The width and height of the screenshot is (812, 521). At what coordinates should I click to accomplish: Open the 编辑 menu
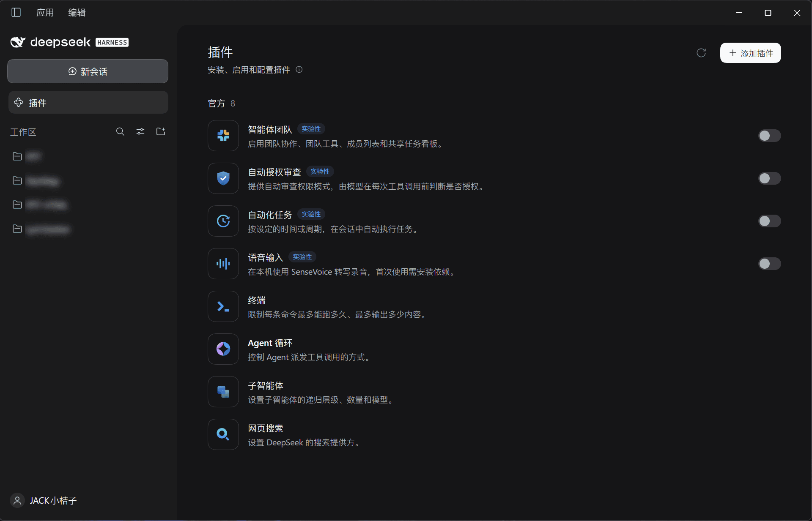click(x=77, y=13)
